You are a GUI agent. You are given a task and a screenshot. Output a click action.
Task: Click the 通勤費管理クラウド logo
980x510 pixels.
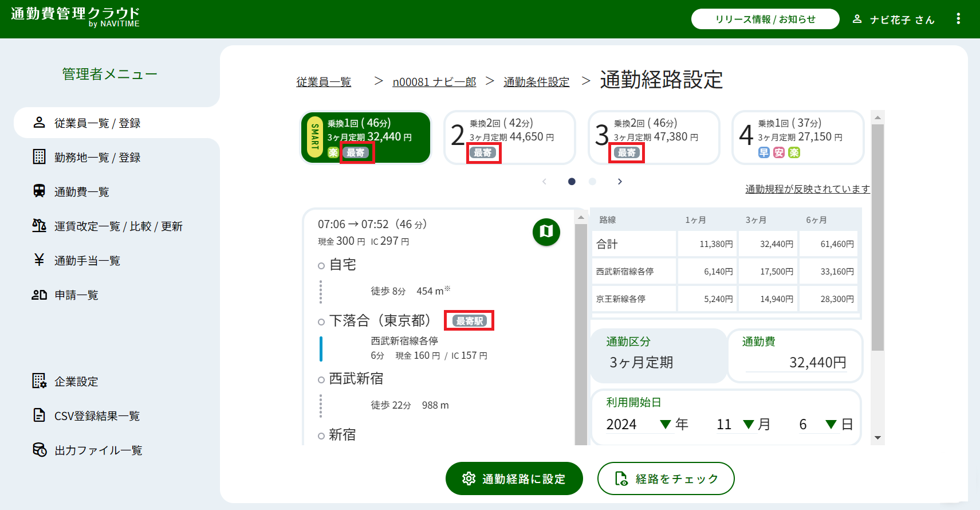pos(75,17)
